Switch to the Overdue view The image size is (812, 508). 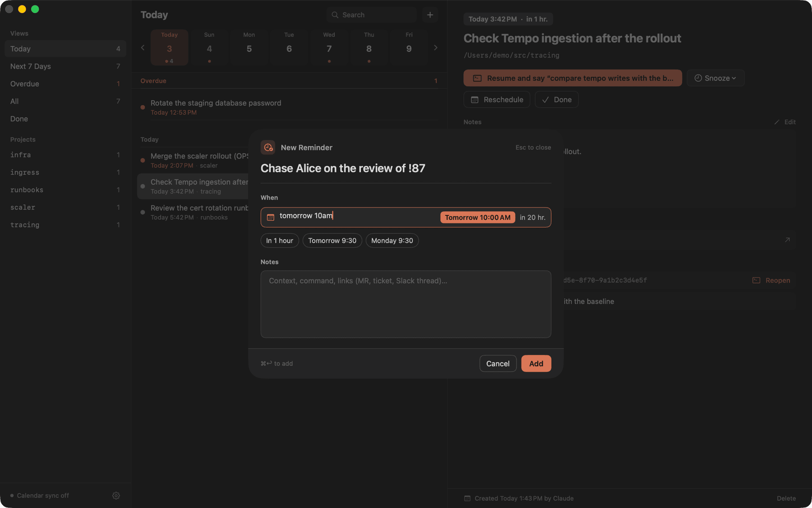pyautogui.click(x=65, y=84)
